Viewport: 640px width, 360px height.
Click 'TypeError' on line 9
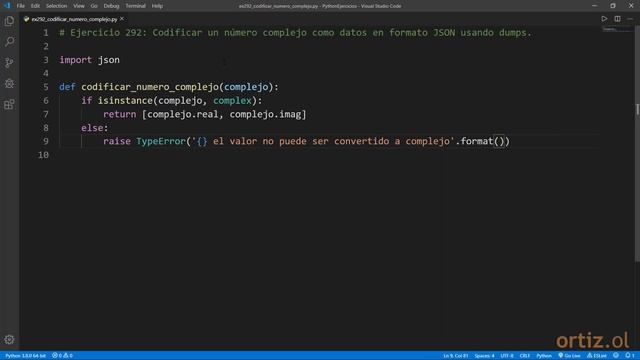[161, 141]
